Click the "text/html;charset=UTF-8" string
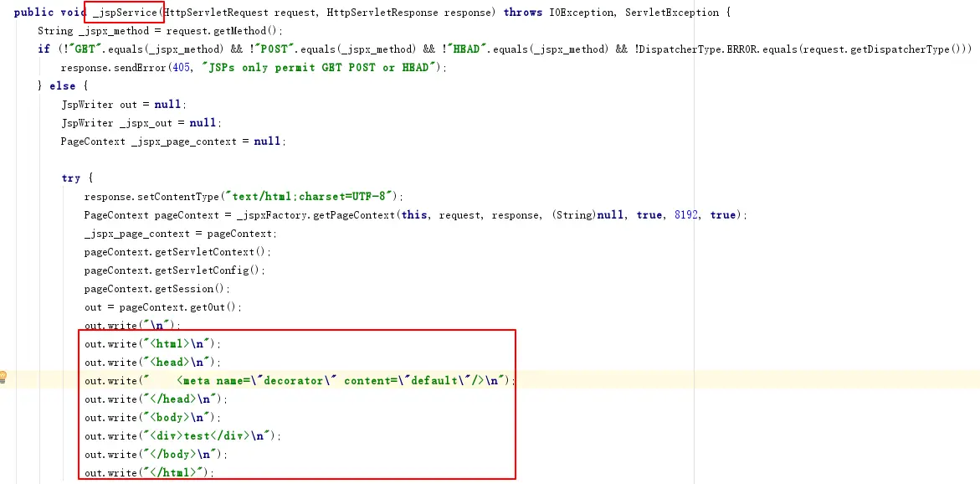 pos(312,196)
